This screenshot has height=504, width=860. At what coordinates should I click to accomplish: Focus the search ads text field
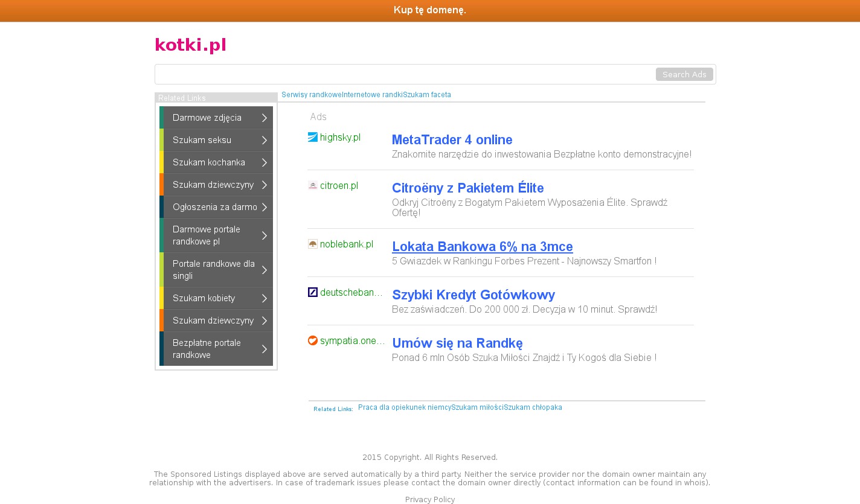tap(405, 74)
